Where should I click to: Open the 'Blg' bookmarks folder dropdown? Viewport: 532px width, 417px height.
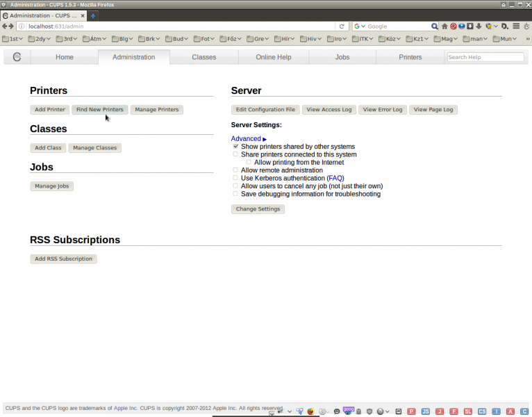[122, 39]
